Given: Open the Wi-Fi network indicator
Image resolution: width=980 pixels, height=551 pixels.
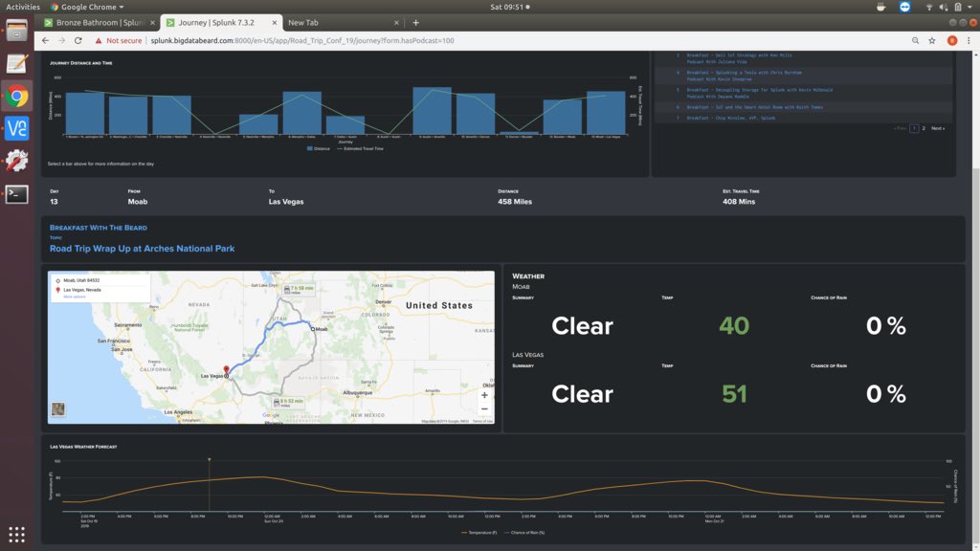Looking at the screenshot, I should [x=929, y=7].
